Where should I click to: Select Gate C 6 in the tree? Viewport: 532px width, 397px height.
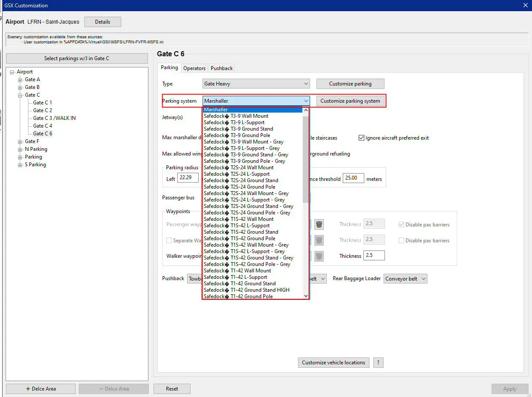[43, 134]
